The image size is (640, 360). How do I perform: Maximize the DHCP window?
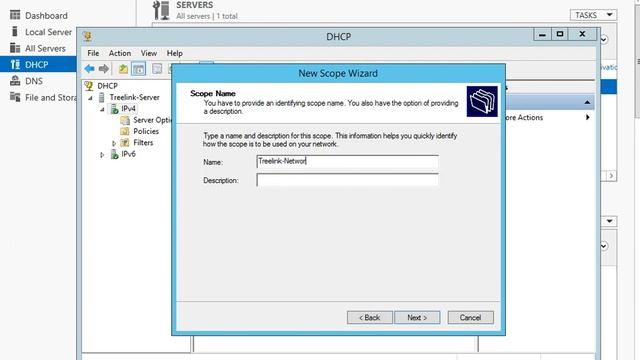coord(560,35)
